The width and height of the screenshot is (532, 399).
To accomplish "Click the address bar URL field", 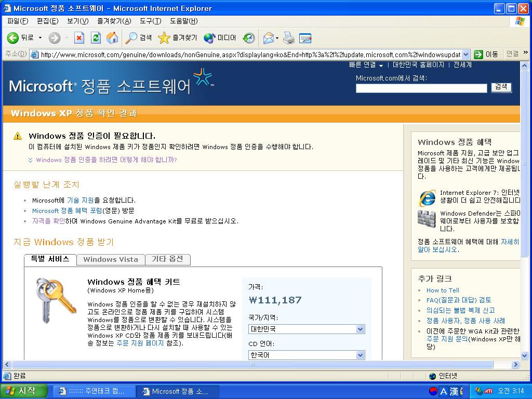I will point(250,54).
